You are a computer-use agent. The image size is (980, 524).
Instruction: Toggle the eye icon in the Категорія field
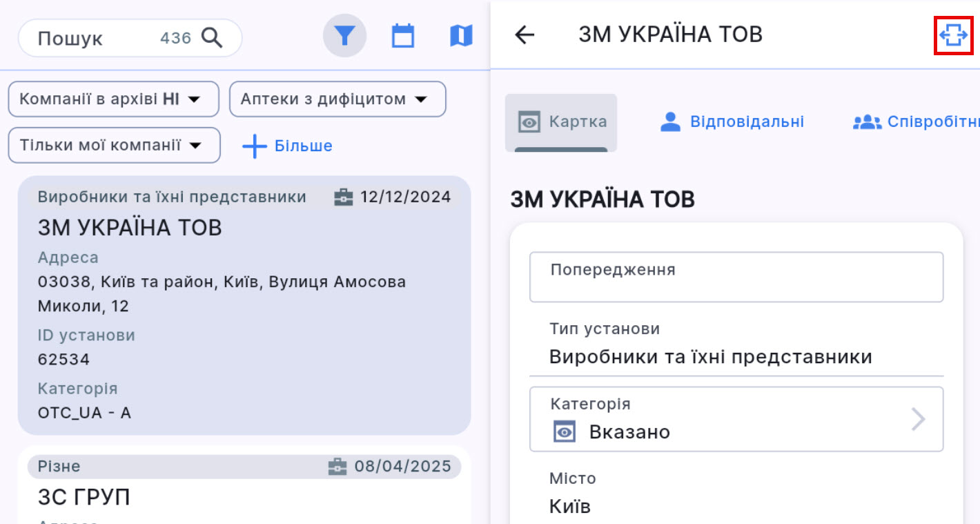[565, 431]
